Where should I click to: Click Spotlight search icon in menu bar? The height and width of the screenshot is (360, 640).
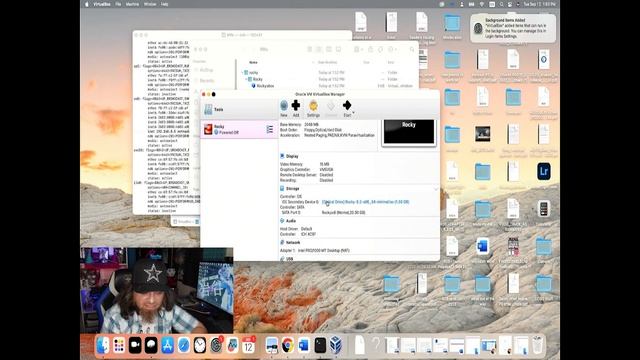[501, 4]
